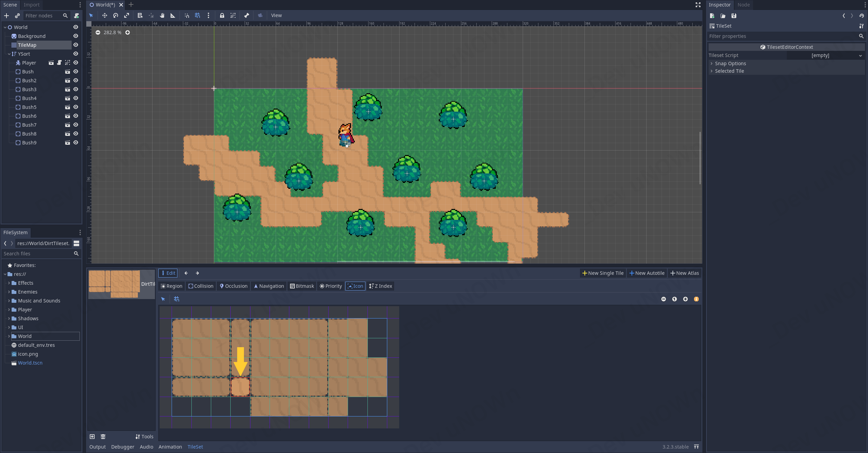
Task: Select the Move mode tool
Action: 104,15
